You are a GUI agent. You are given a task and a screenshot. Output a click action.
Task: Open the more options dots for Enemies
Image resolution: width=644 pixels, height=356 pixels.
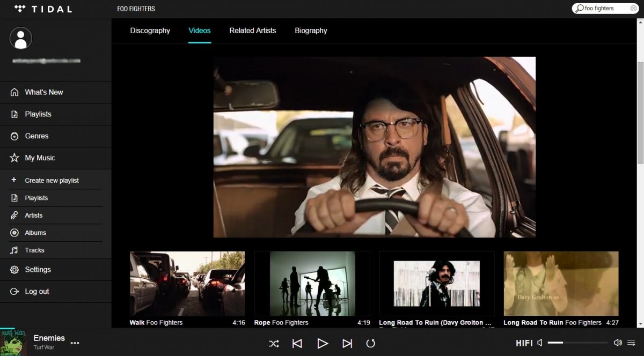click(x=75, y=343)
